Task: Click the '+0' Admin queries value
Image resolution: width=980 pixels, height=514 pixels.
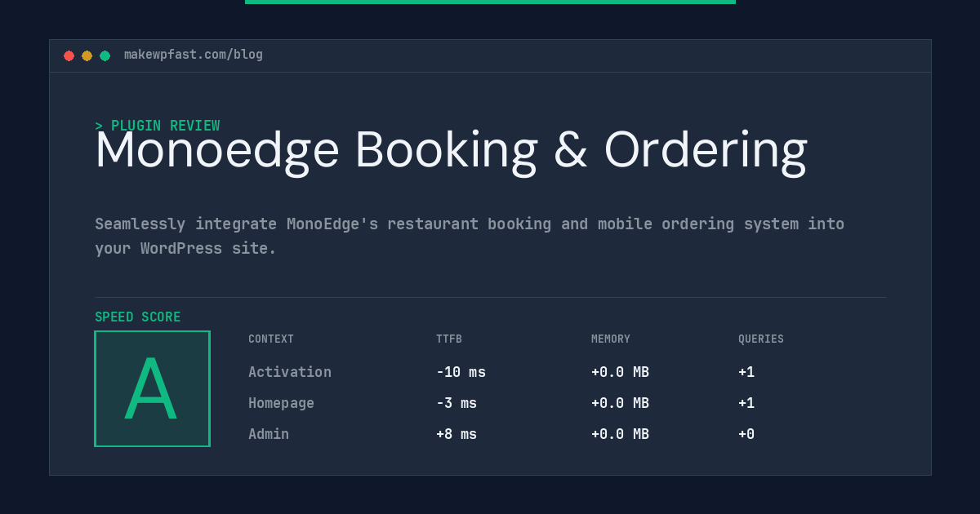Action: point(746,434)
